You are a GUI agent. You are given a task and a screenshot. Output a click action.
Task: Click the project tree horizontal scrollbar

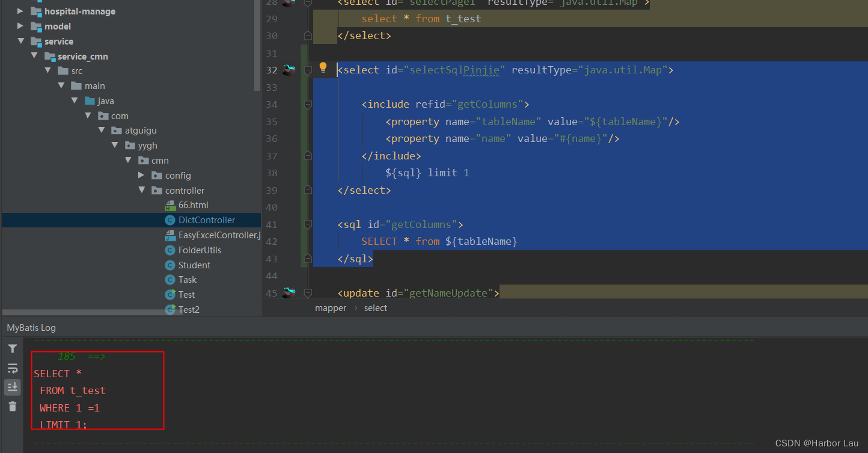(x=84, y=313)
